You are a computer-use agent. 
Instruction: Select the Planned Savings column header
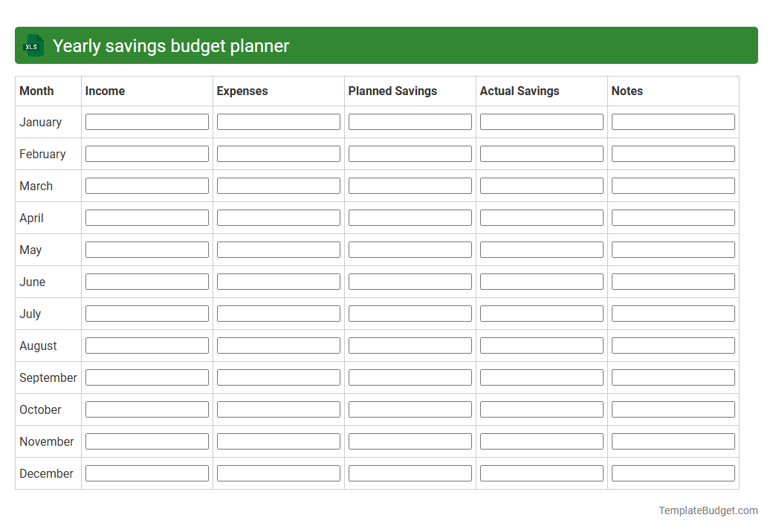point(392,91)
